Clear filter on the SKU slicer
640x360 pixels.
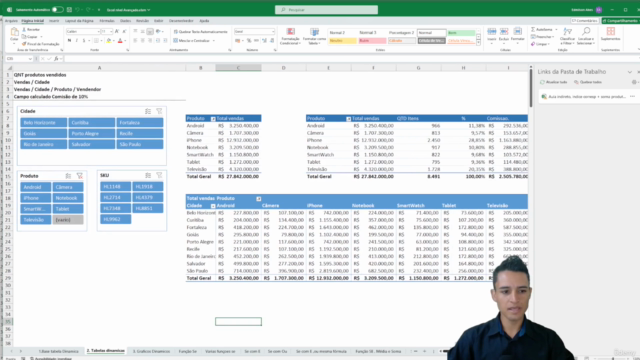click(x=159, y=175)
